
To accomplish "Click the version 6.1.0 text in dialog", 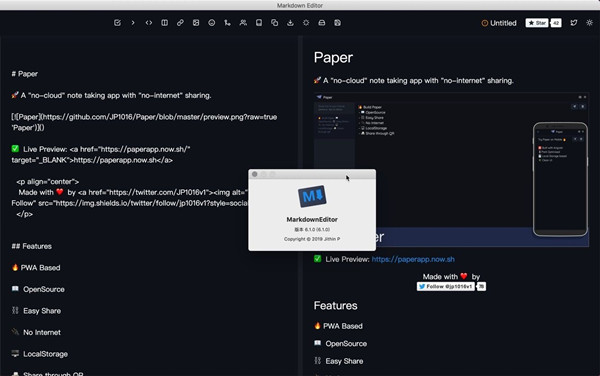I will tap(312, 230).
